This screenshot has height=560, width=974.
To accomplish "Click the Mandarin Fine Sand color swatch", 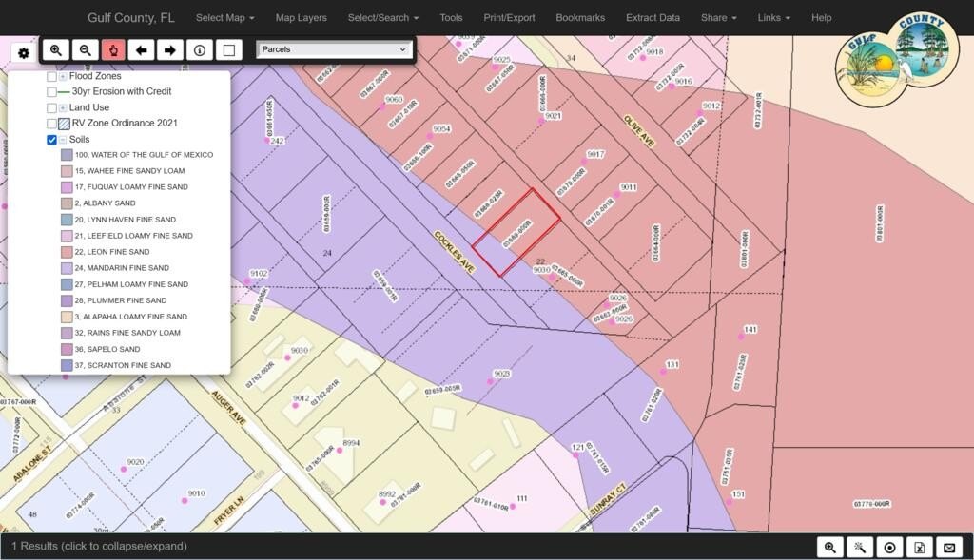I will click(x=67, y=268).
